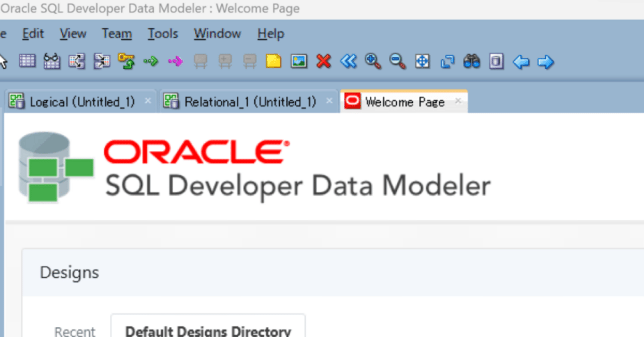Click the Fit Screen icon
644x337 pixels.
[422, 61]
